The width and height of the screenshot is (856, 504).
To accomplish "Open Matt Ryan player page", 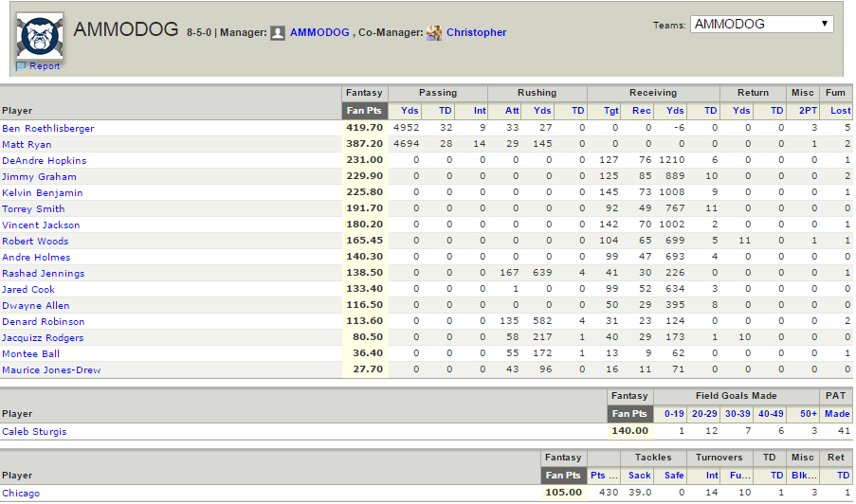I will coord(27,145).
